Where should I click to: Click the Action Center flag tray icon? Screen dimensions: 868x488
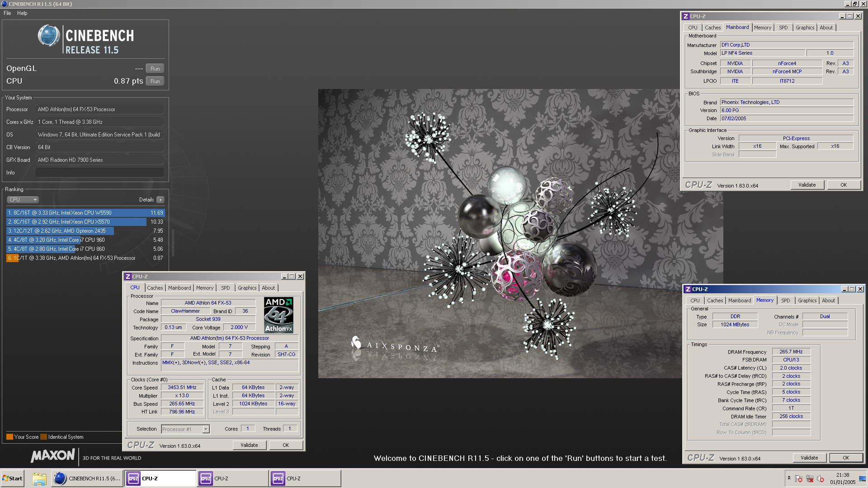coord(799,479)
